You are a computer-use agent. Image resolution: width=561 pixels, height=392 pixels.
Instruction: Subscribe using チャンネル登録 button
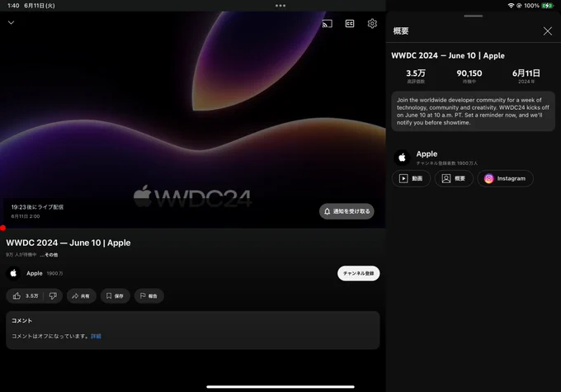(x=358, y=273)
